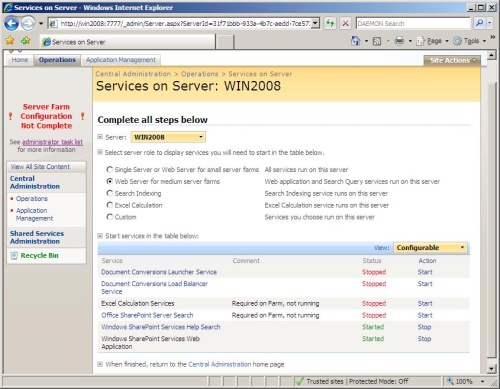
Task: Click the Print toolbar icon
Action: (x=399, y=41)
